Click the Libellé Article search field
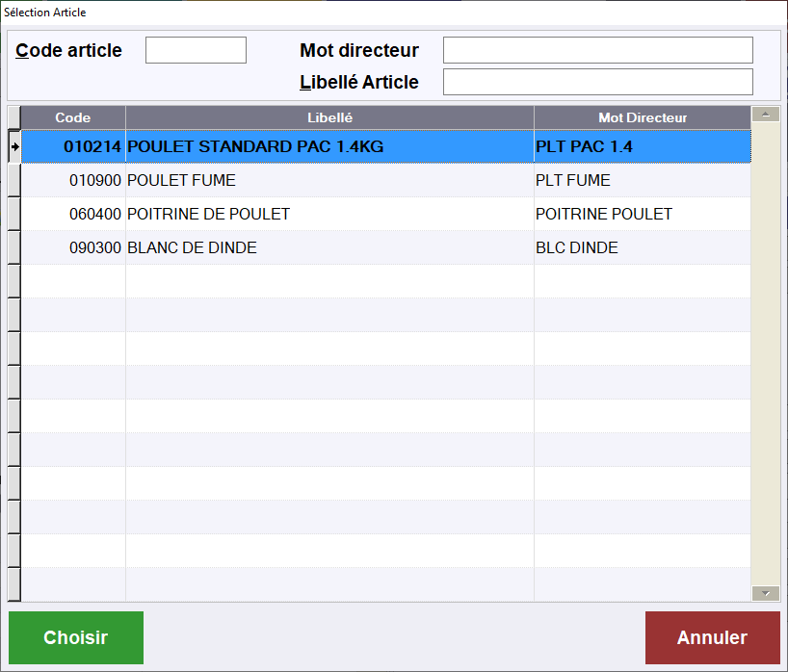 point(597,82)
